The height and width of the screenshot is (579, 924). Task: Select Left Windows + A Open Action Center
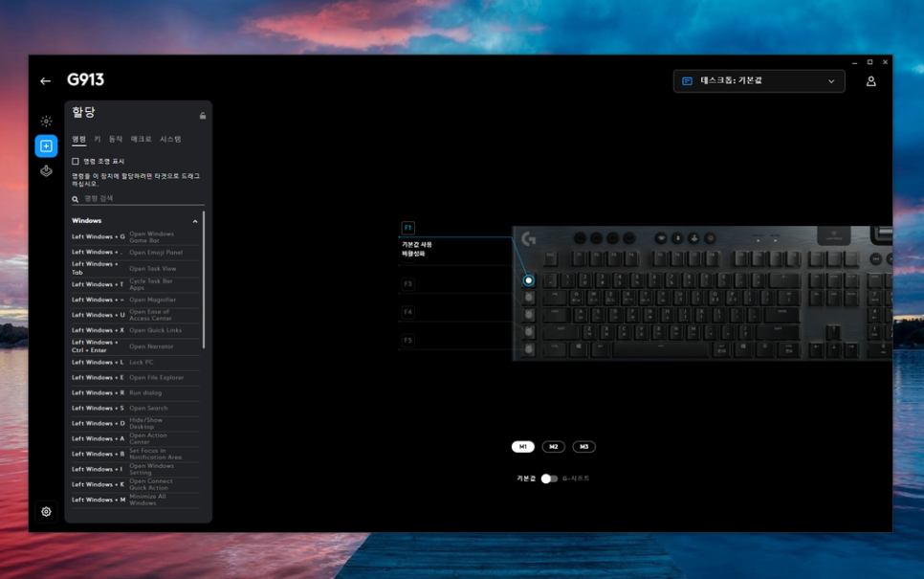click(136, 438)
